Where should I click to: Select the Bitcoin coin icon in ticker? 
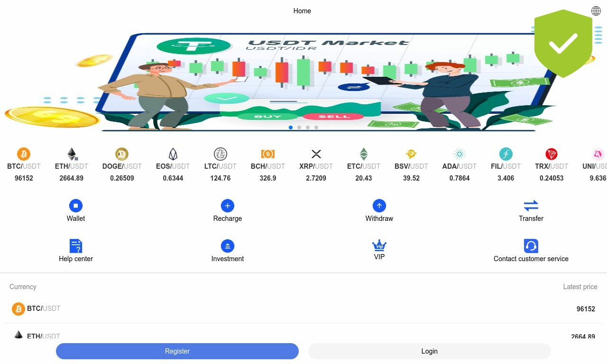[x=24, y=154]
